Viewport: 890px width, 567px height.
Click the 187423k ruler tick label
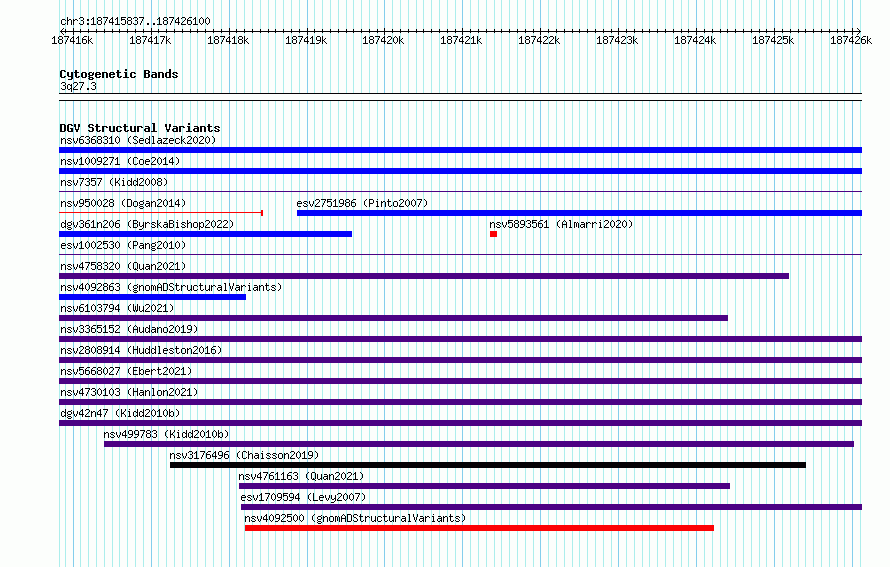617,40
